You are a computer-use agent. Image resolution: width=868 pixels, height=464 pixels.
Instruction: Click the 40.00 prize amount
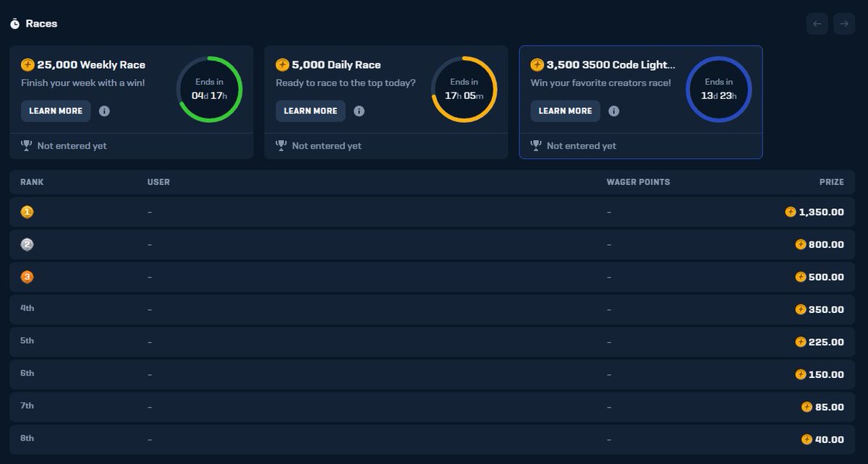coord(830,439)
